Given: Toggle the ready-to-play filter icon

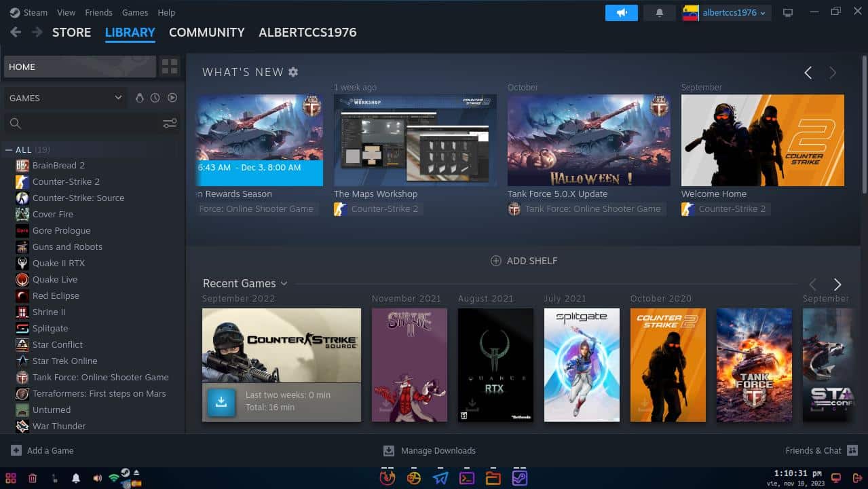Looking at the screenshot, I should tap(172, 98).
